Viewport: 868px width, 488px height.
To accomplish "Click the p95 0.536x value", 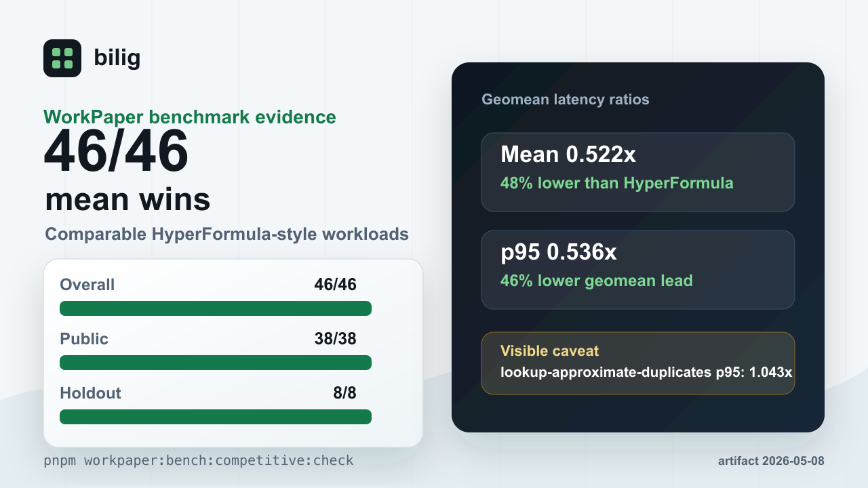I will 559,252.
